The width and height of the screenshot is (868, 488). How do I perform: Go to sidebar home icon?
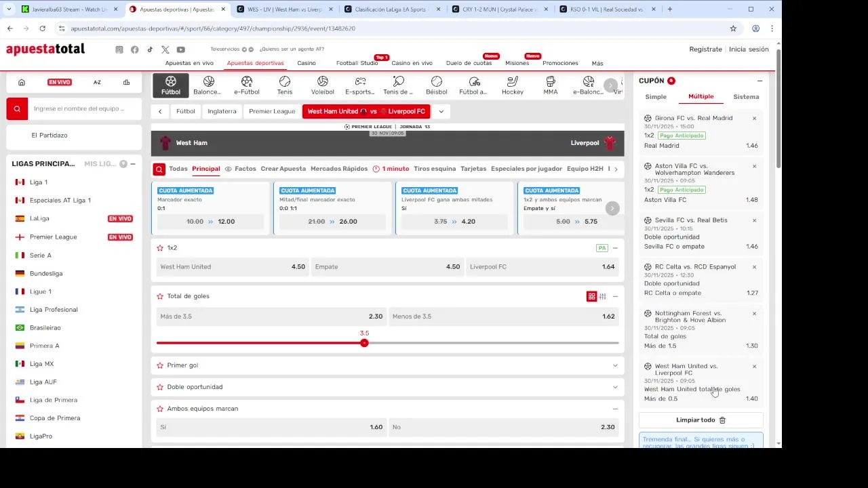click(22, 82)
